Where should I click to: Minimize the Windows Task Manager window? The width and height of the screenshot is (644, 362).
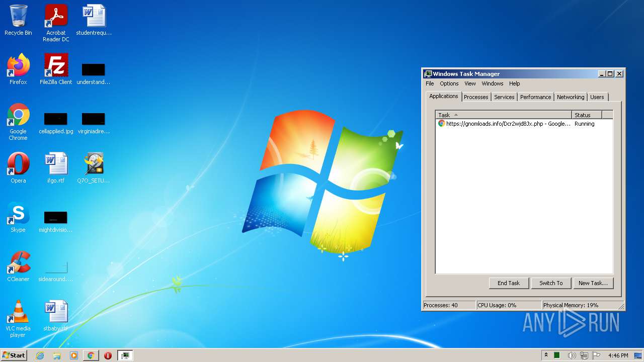point(602,74)
